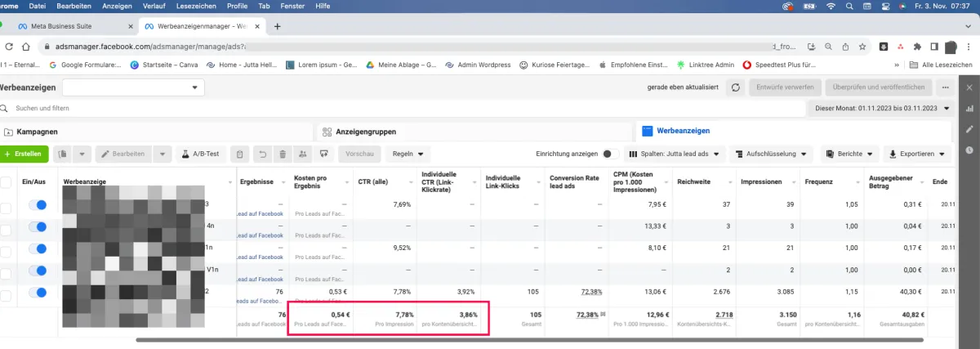
Task: Toggle the Einrichtung anzeigen switch
Action: pyautogui.click(x=607, y=154)
